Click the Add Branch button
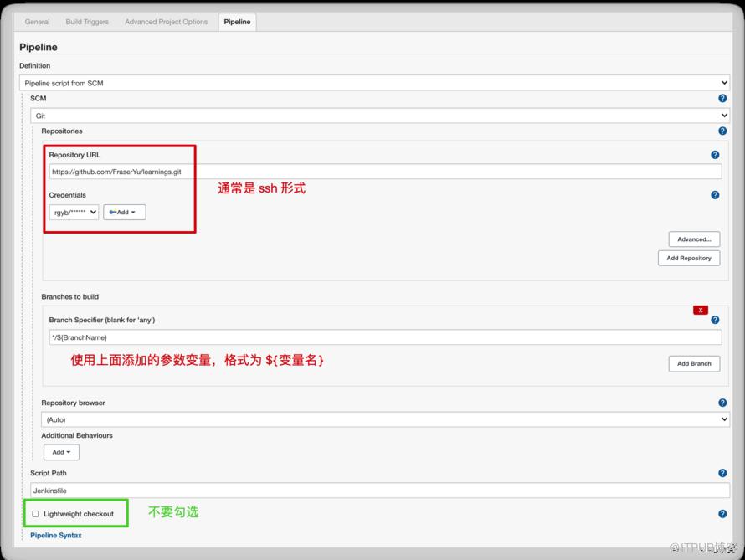The width and height of the screenshot is (745, 560). pos(694,364)
